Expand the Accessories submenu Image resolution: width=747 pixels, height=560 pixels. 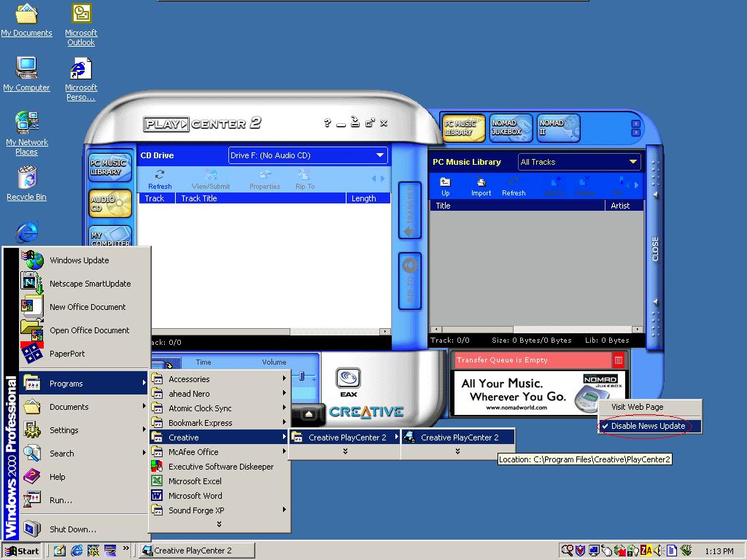tap(220, 379)
